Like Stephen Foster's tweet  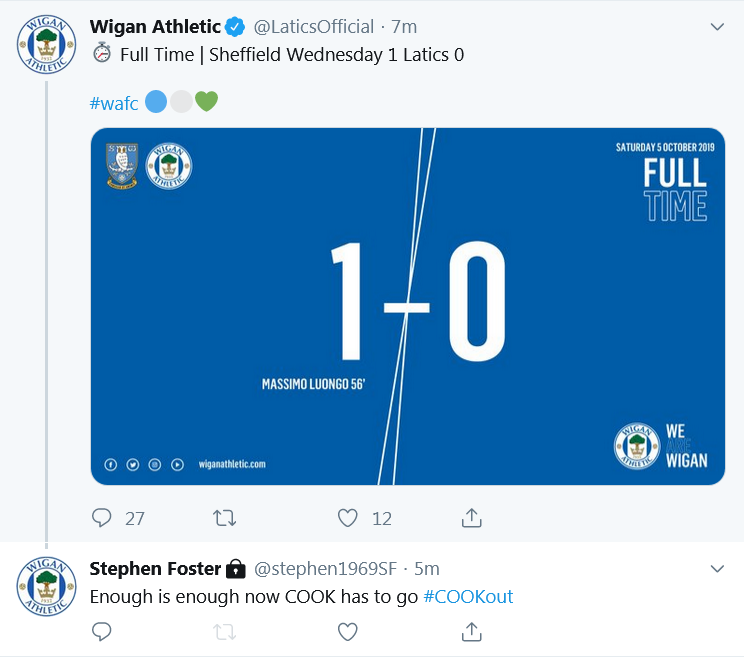[x=348, y=632]
